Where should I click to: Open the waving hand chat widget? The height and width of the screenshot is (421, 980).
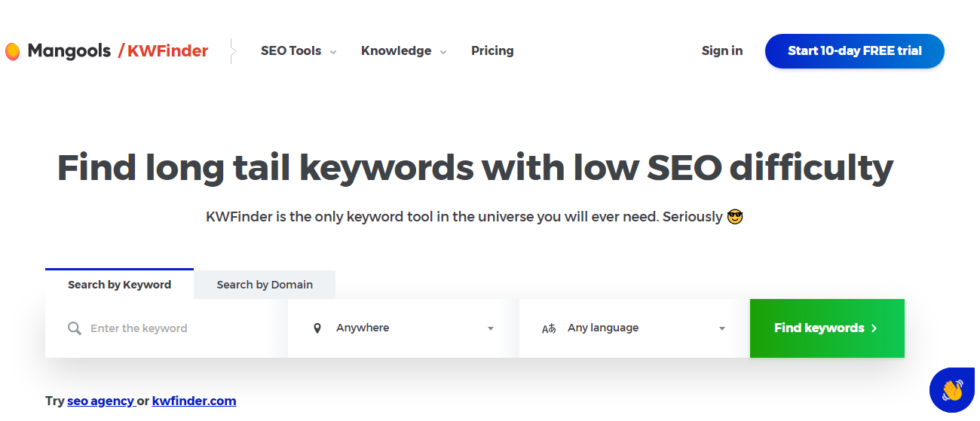pos(952,389)
